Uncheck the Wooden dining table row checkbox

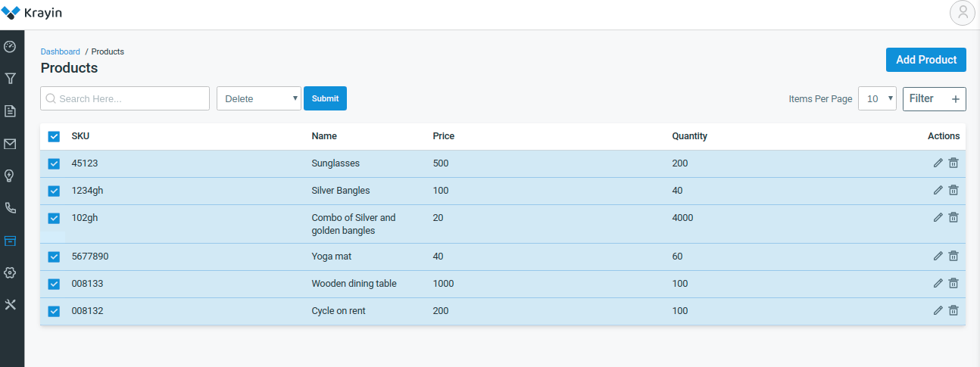tap(54, 284)
